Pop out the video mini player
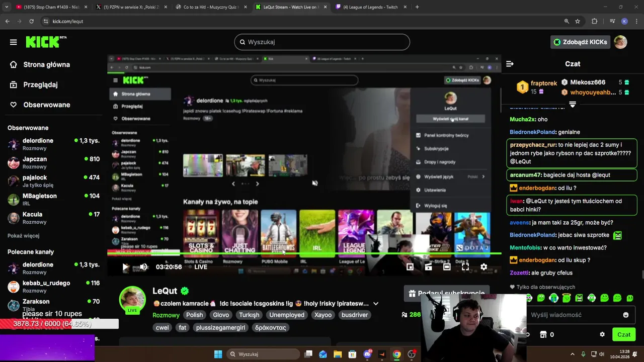This screenshot has width=644, height=362. click(410, 267)
